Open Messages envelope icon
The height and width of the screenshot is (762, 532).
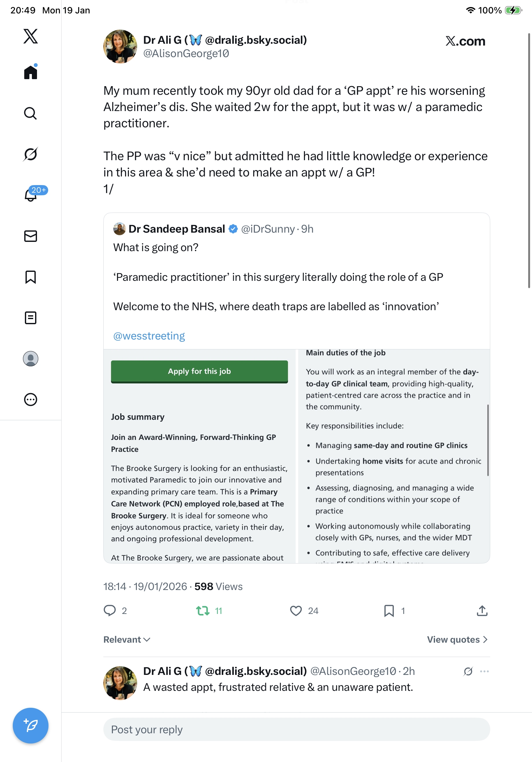(31, 236)
